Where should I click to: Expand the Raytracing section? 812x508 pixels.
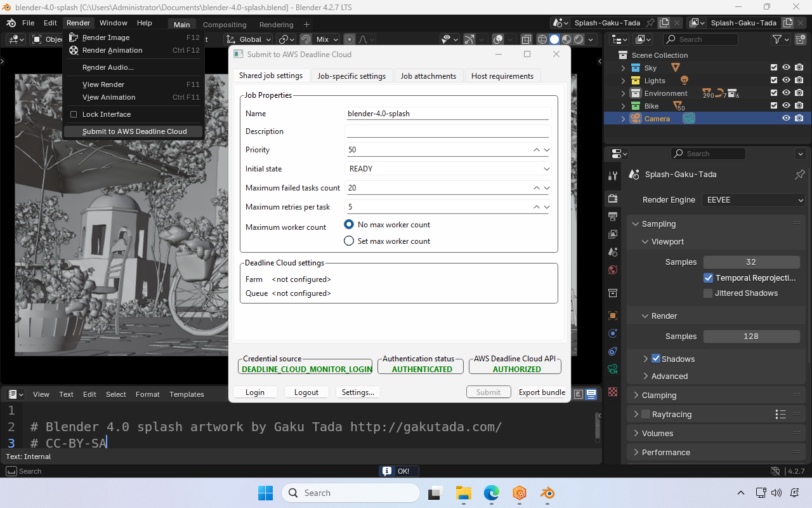click(636, 414)
